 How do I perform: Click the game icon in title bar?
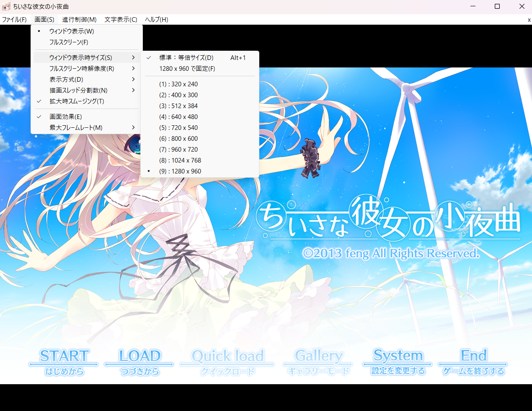click(6, 6)
